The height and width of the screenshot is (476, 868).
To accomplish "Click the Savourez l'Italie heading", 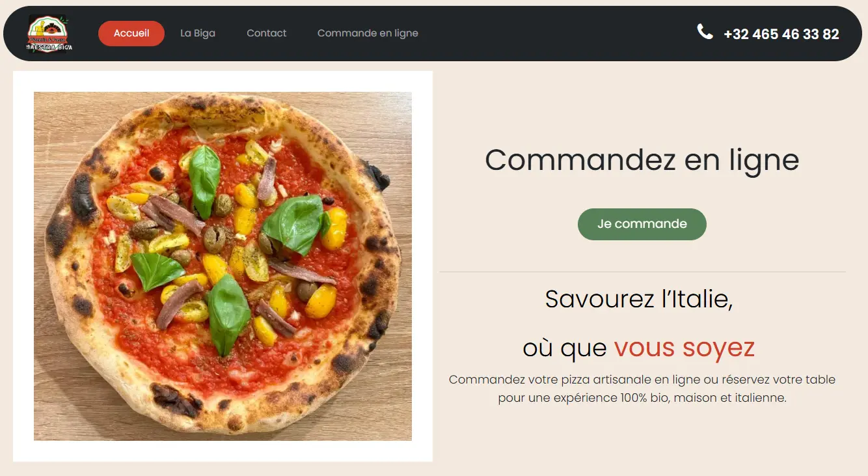I will [x=639, y=299].
